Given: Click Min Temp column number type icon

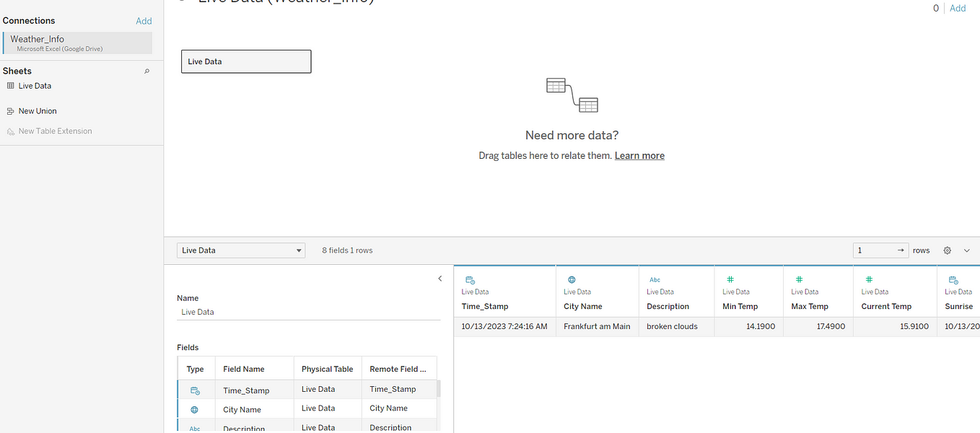Looking at the screenshot, I should pyautogui.click(x=730, y=279).
